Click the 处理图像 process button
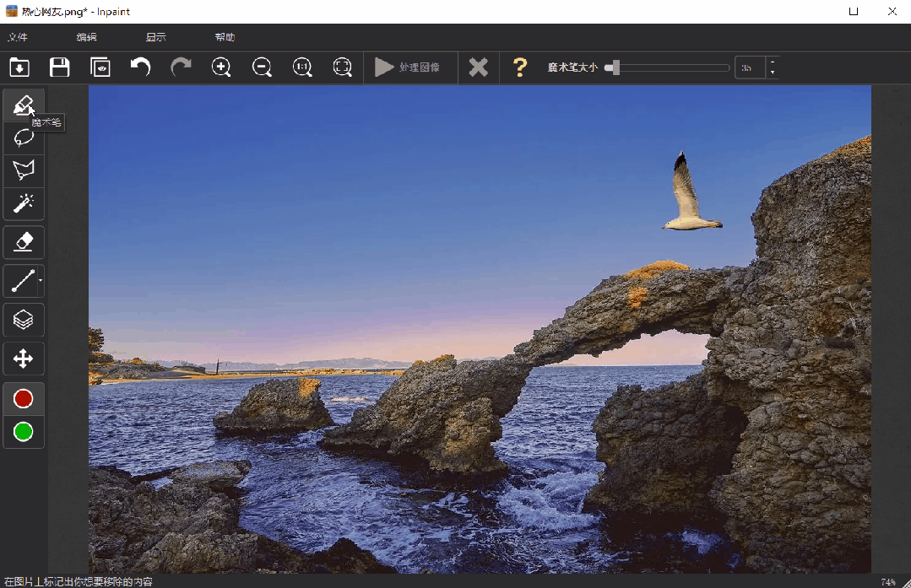Viewport: 911px width, 588px height. click(x=408, y=67)
